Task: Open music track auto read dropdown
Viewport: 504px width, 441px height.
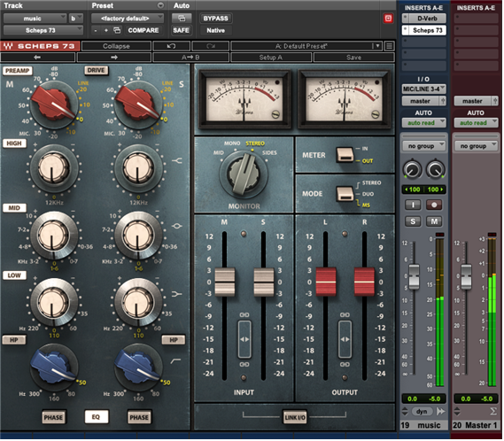Action: [x=424, y=123]
